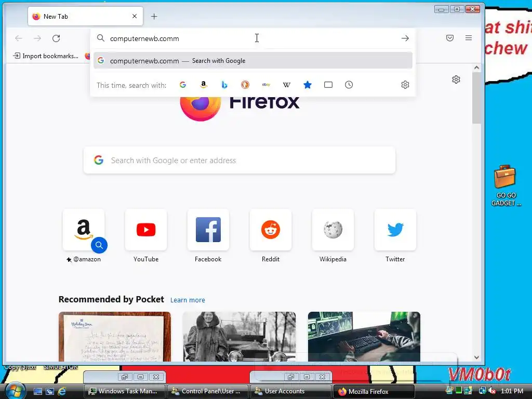Search history using the clock icon
Screen dimensions: 532x399
[349, 85]
